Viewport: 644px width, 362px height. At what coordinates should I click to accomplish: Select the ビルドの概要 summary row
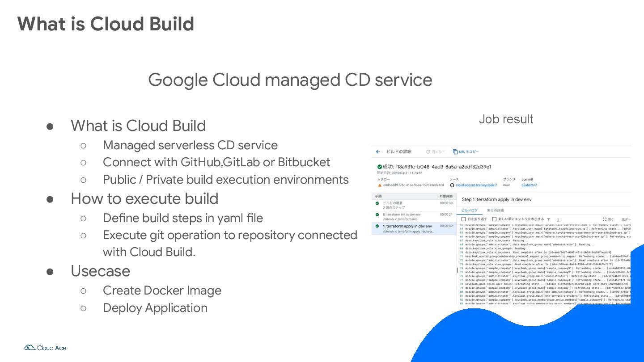pos(414,205)
